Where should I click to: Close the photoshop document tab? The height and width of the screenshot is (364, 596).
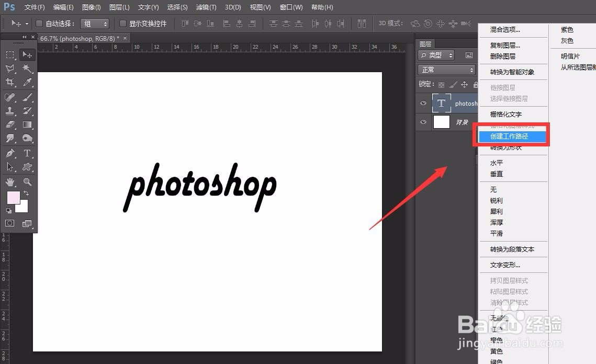(x=125, y=38)
